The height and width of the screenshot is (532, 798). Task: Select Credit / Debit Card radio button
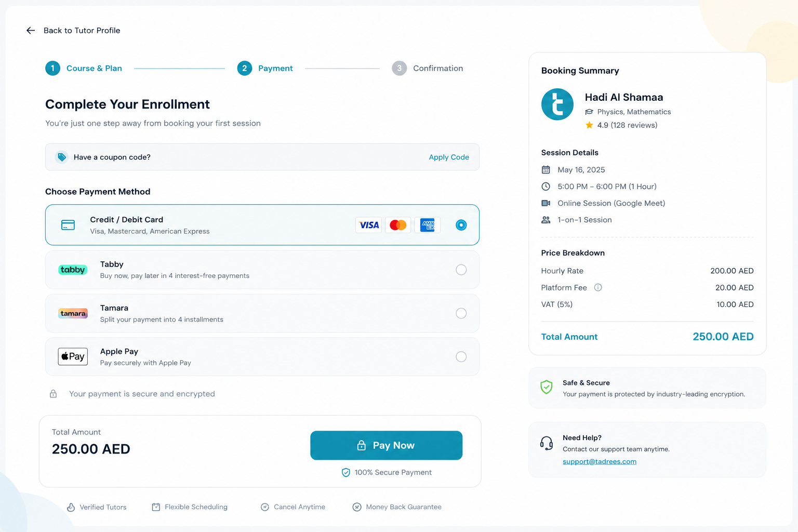[461, 225]
